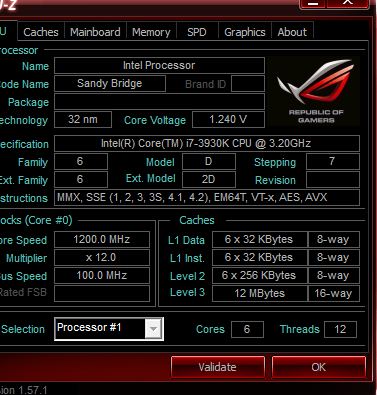This screenshot has width=377, height=395.
Task: Click the Ext. Family value field
Action: pos(81,180)
